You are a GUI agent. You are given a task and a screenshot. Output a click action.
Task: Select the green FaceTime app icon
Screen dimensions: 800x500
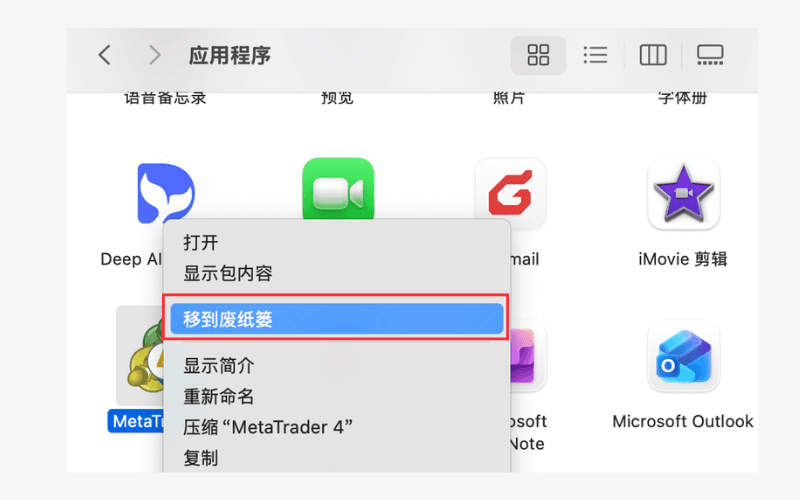tap(338, 189)
